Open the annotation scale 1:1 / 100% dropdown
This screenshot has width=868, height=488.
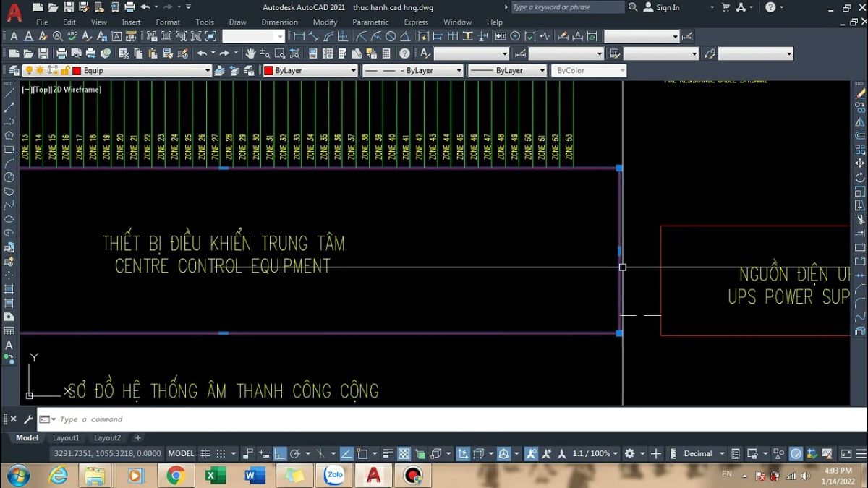595,454
